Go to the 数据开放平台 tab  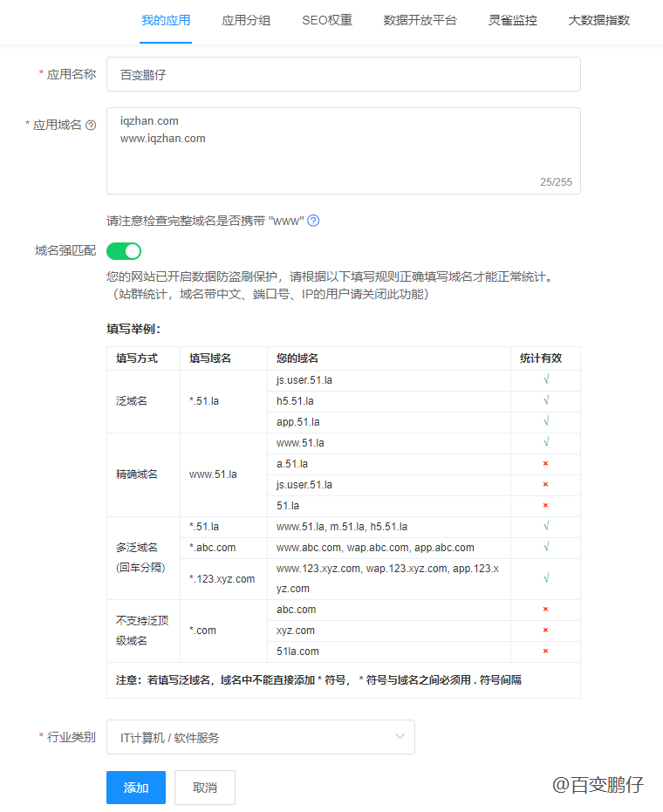[x=420, y=20]
